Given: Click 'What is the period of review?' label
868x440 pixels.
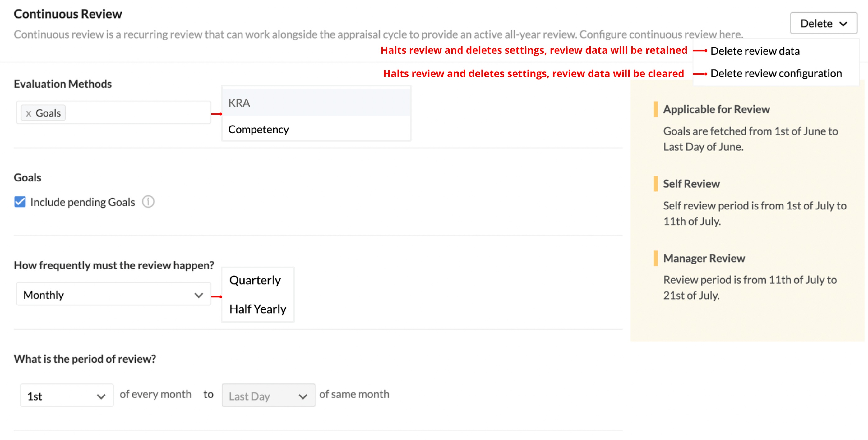Looking at the screenshot, I should tap(85, 359).
